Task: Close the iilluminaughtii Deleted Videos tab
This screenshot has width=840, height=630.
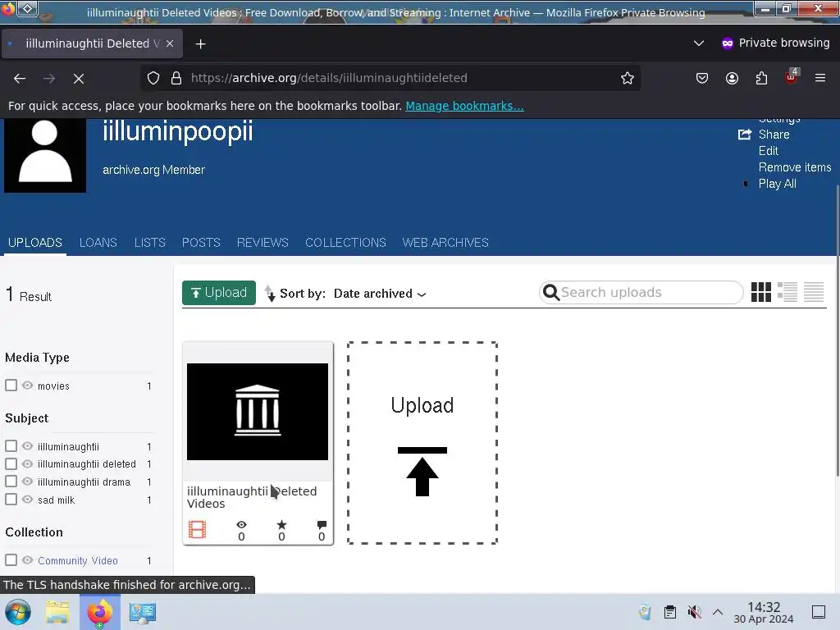Action: click(x=170, y=43)
